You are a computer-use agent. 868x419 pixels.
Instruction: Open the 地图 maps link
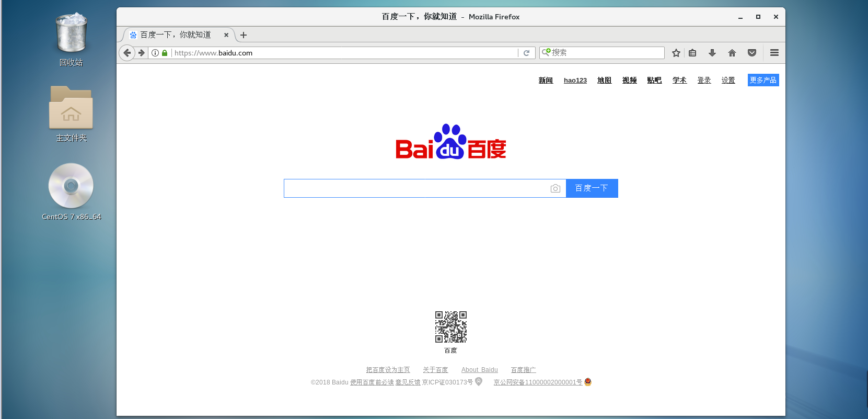click(604, 80)
